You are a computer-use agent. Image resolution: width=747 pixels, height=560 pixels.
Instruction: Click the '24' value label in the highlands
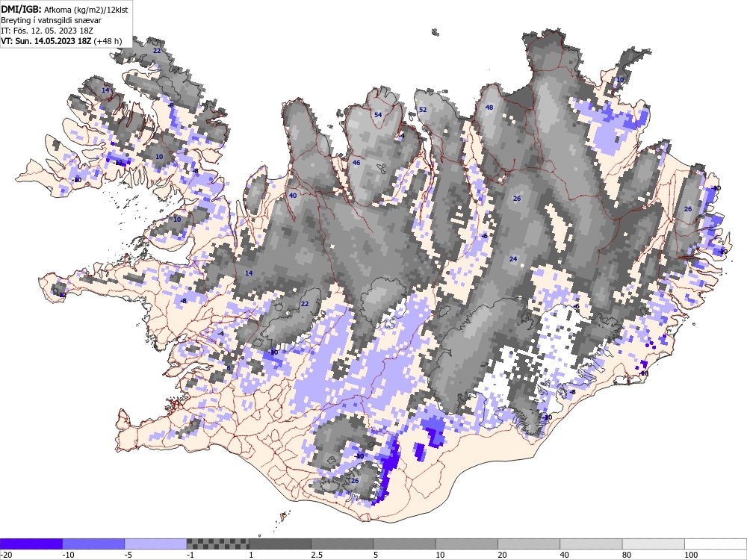pyautogui.click(x=513, y=259)
